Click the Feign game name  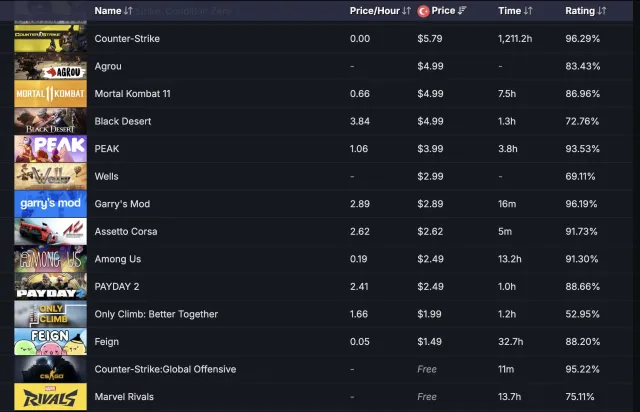coord(107,342)
